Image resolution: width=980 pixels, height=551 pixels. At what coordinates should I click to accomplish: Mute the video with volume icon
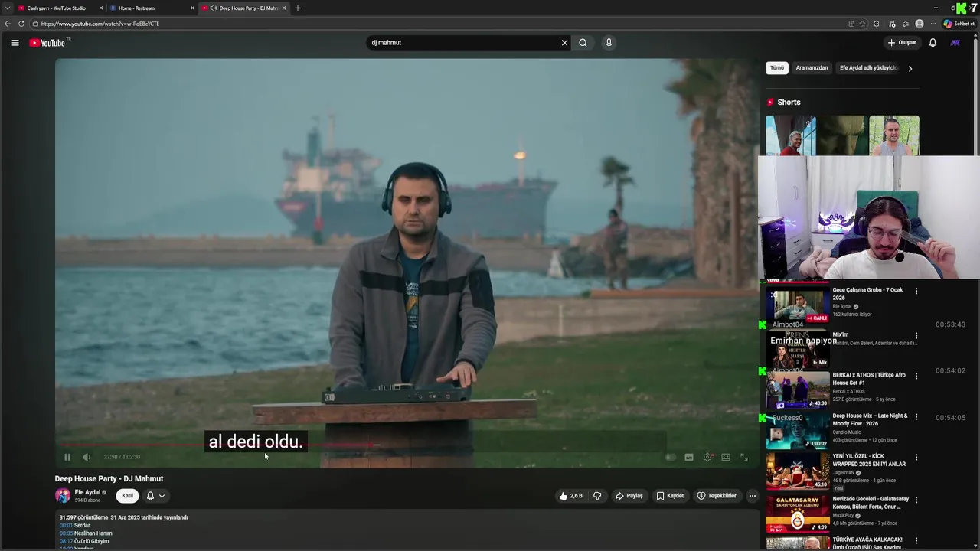coord(87,457)
